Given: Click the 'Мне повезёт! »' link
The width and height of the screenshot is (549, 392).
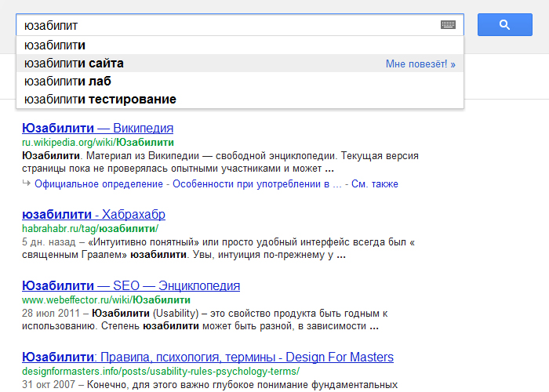Looking at the screenshot, I should tap(420, 64).
